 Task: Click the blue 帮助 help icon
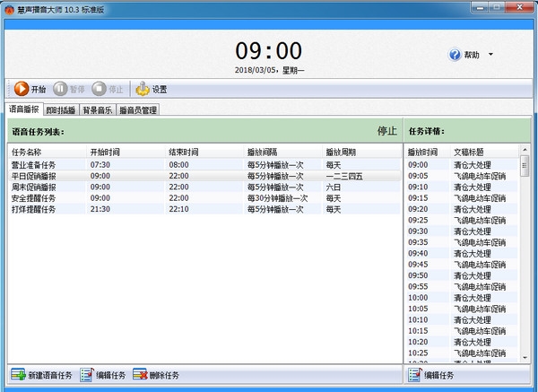tap(455, 55)
